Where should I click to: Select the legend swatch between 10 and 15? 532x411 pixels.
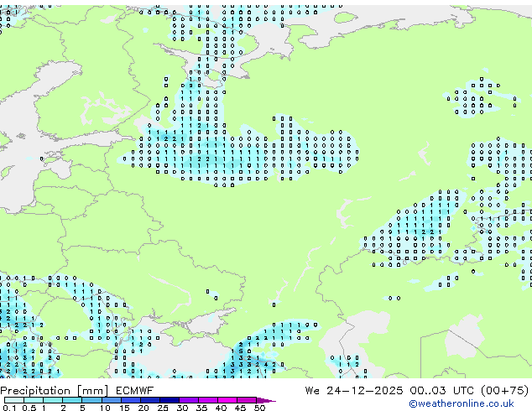(112, 400)
